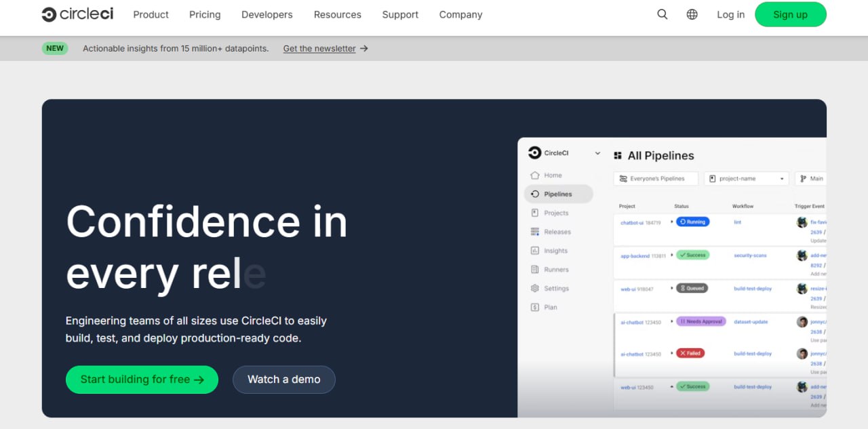Open the security-scans workflow link

pos(750,256)
